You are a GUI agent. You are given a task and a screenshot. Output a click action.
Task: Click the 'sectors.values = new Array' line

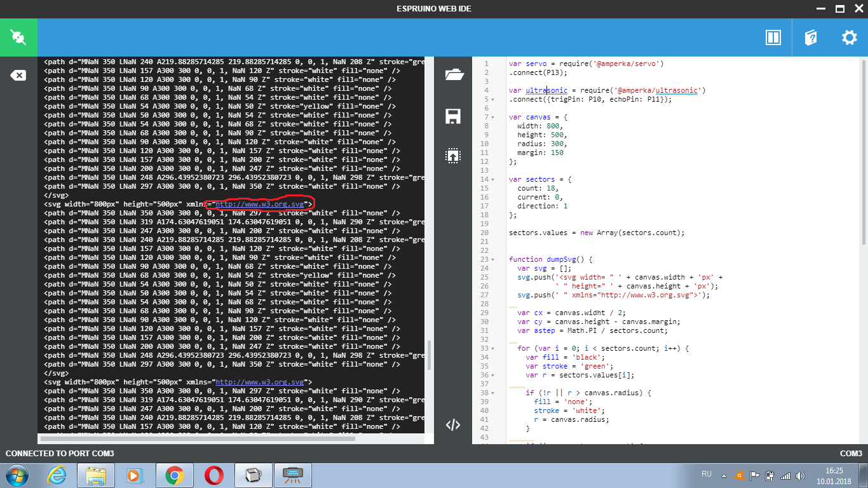coord(597,233)
